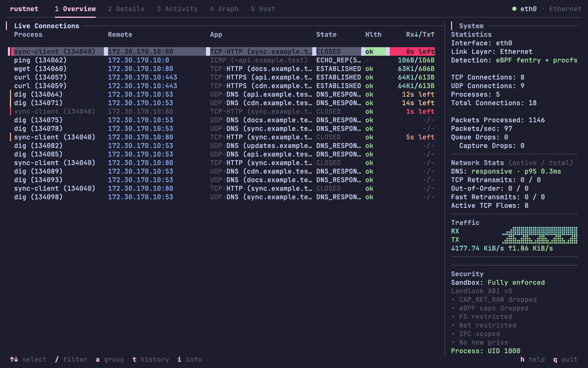Open info from the footer
Screen dimensions: 588x368
[x=190, y=360]
